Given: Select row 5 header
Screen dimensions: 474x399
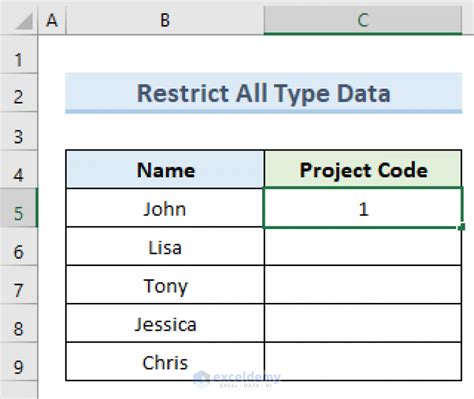Looking at the screenshot, I should tap(19, 208).
